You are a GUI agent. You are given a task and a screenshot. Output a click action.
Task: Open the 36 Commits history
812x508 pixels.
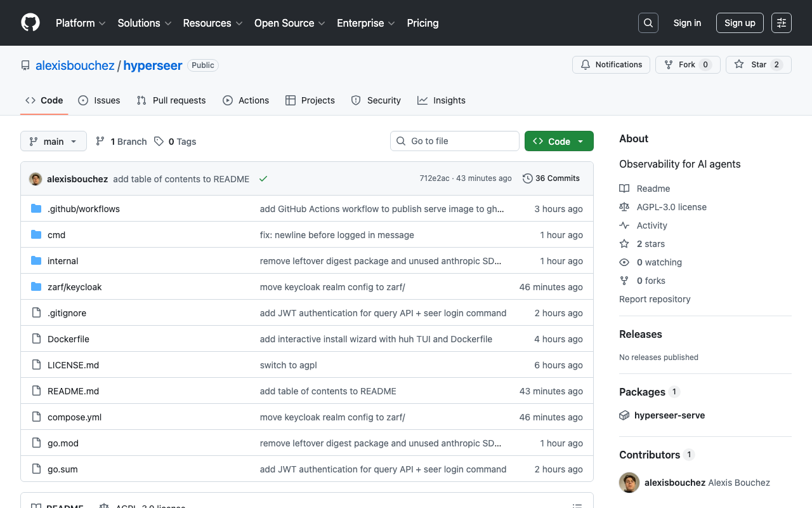pyautogui.click(x=551, y=178)
